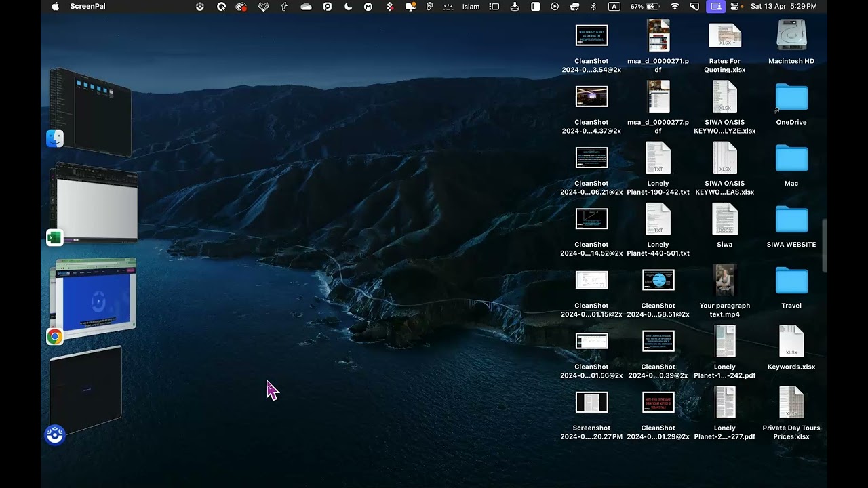Switch to the Excel window in Stage Manager
Image resolution: width=868 pixels, height=488 pixels.
click(x=94, y=202)
